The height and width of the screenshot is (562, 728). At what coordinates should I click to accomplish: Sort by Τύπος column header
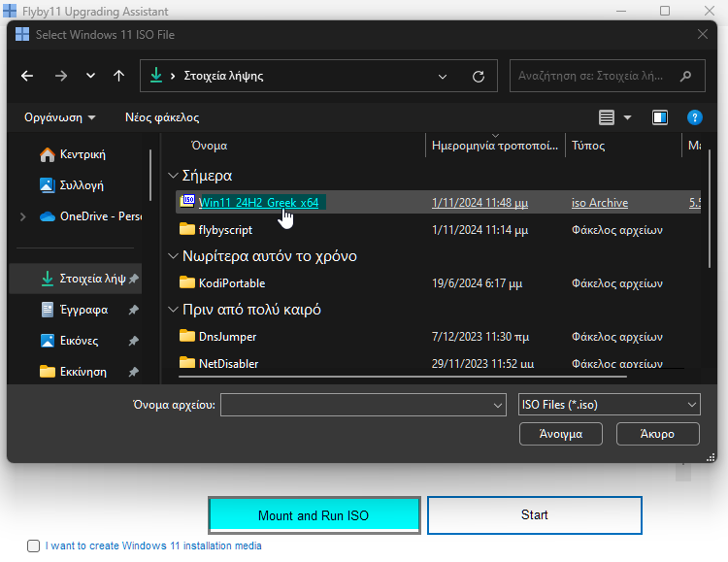tap(588, 146)
